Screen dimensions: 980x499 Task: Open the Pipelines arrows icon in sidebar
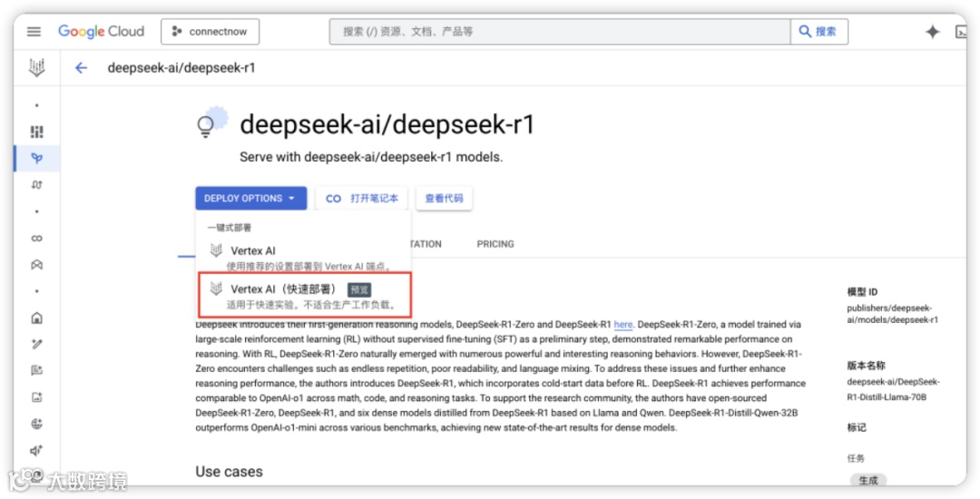click(37, 185)
